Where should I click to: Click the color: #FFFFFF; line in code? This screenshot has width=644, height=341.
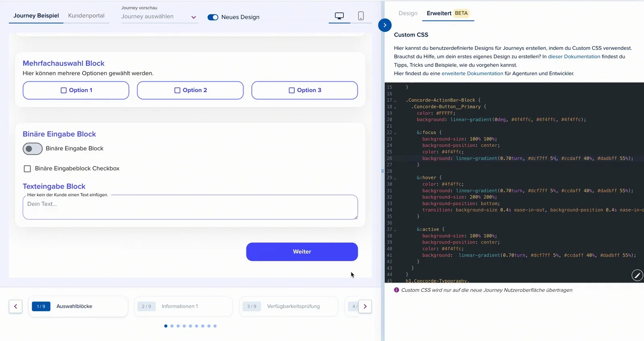[x=436, y=113]
